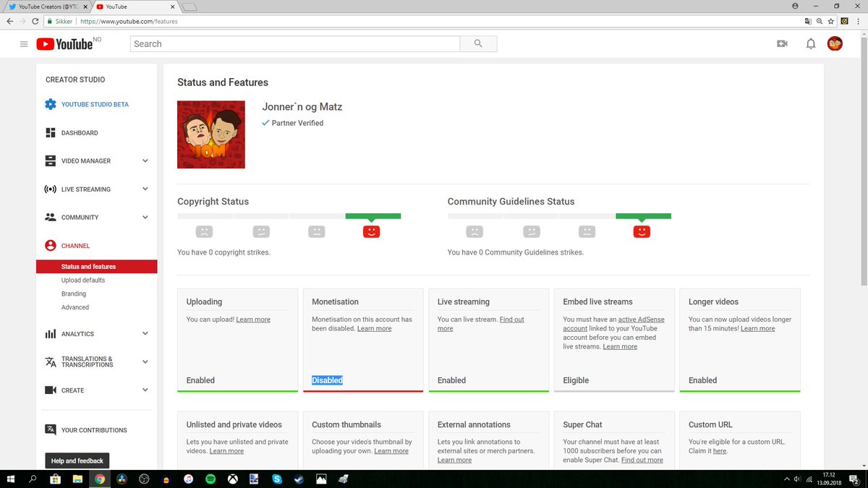Click Learn more under Monetisation
868x488 pixels.
point(374,328)
